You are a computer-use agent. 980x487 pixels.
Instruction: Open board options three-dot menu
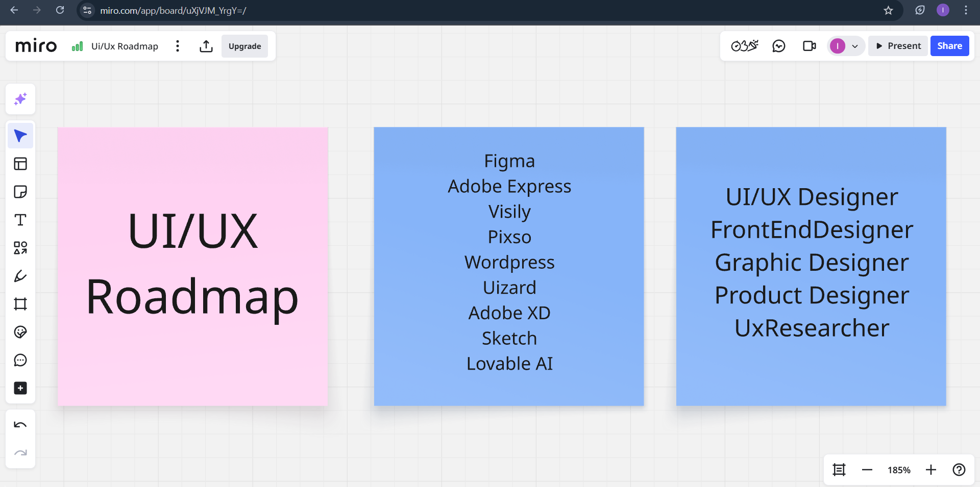178,46
